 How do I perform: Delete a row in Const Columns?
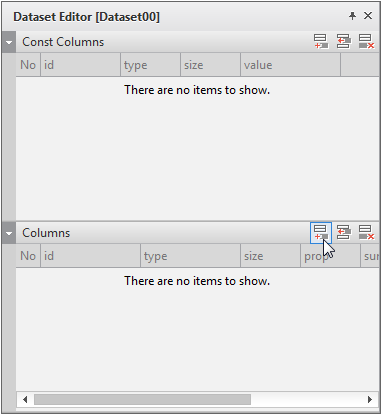(366, 42)
